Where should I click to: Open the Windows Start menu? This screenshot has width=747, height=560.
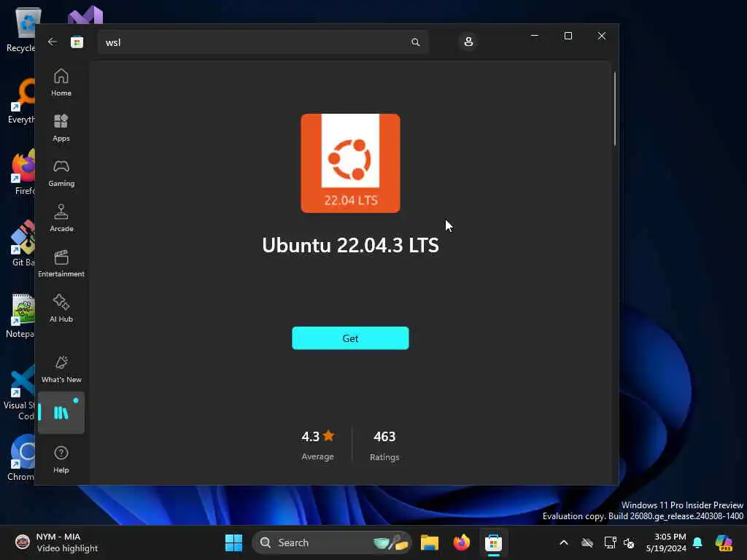(233, 542)
